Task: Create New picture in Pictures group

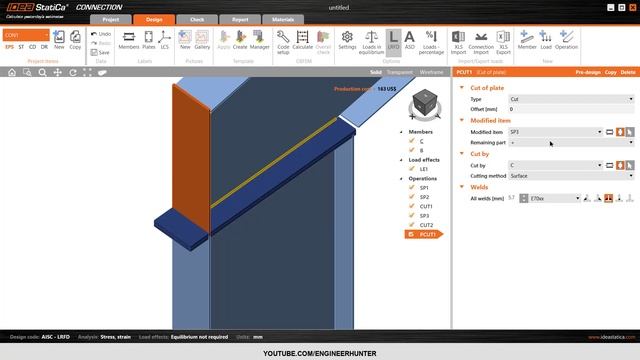Action: 185,40
